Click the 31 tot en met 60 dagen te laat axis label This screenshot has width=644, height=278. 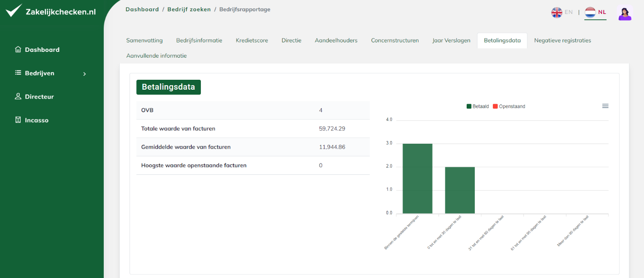click(486, 232)
